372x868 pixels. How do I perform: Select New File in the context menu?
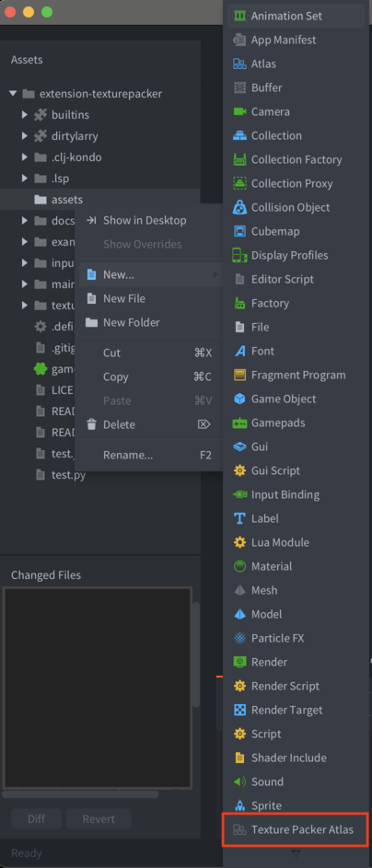coord(148,298)
